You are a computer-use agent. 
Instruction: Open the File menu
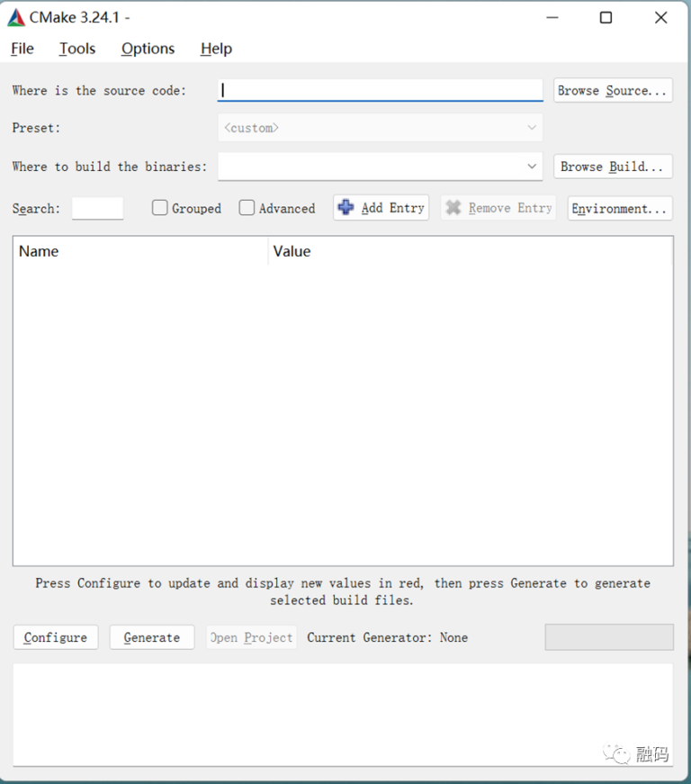pyautogui.click(x=22, y=49)
